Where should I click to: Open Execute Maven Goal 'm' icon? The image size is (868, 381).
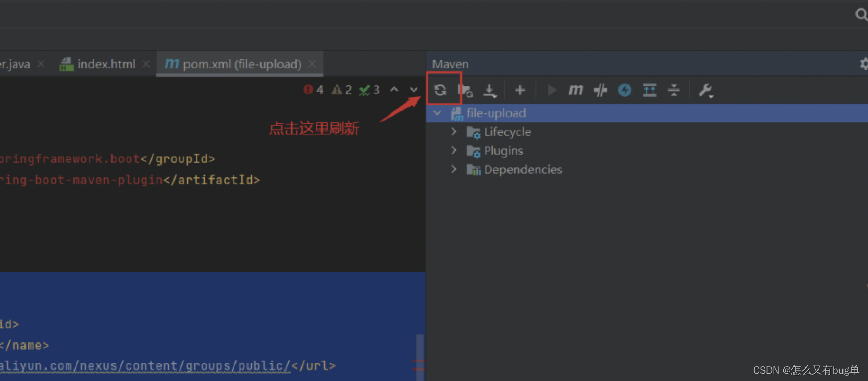576,90
